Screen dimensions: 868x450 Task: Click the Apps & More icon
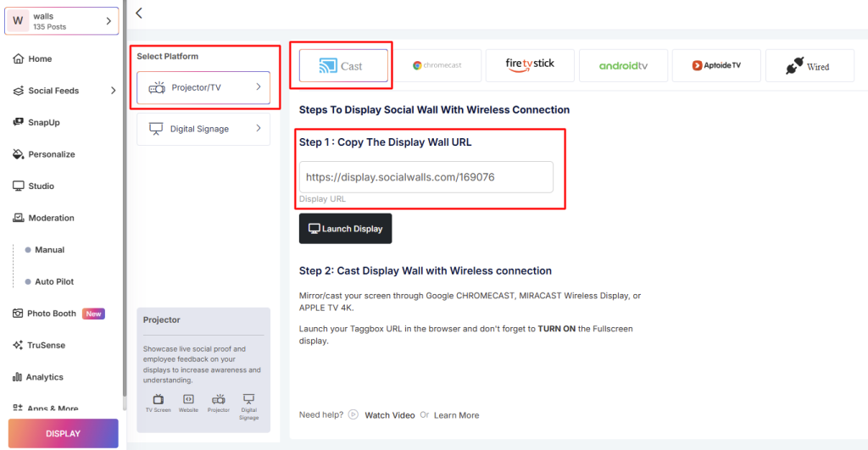pos(18,408)
